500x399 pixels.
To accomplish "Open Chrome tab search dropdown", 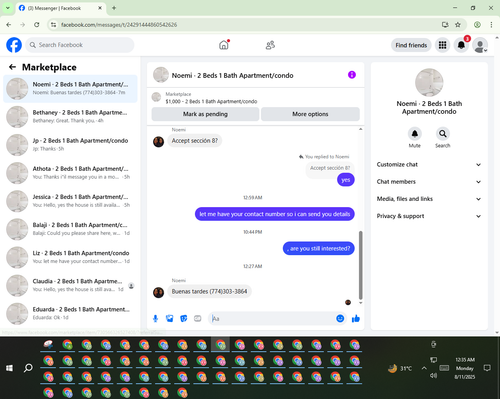I will 8,8.
